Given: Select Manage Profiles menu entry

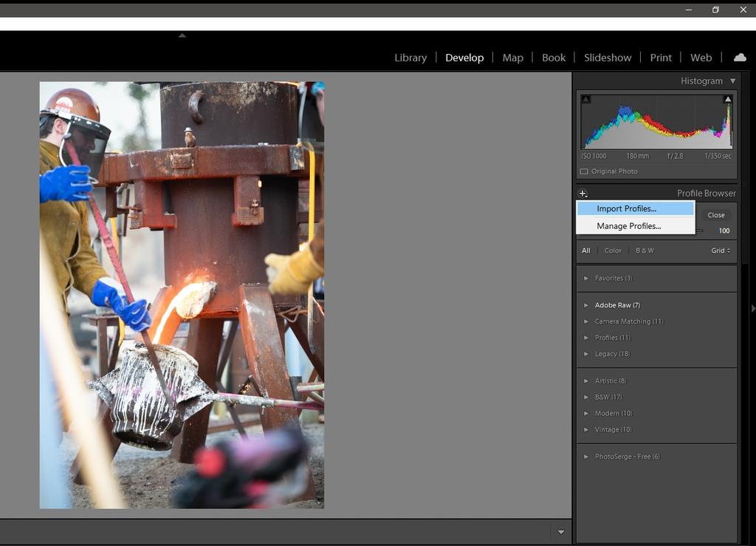Looking at the screenshot, I should [628, 226].
